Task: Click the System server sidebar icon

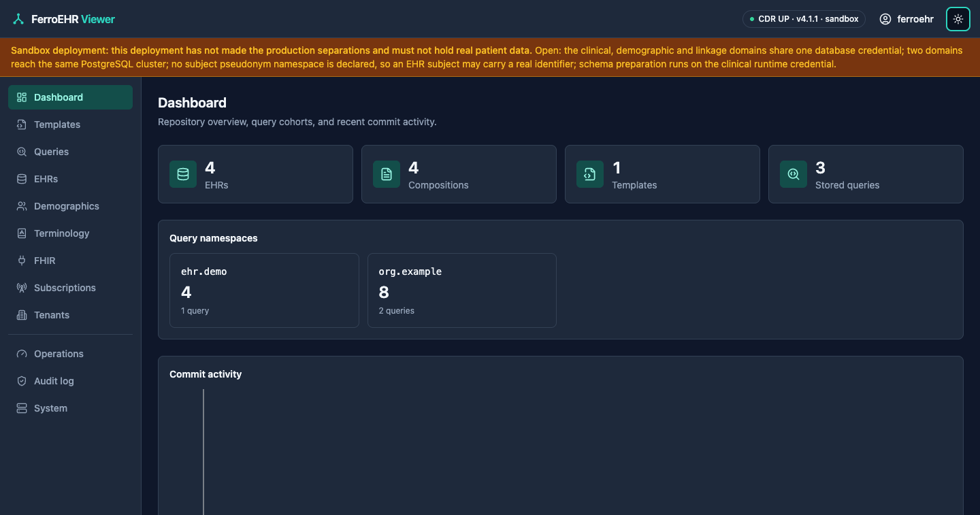Action: pos(22,408)
